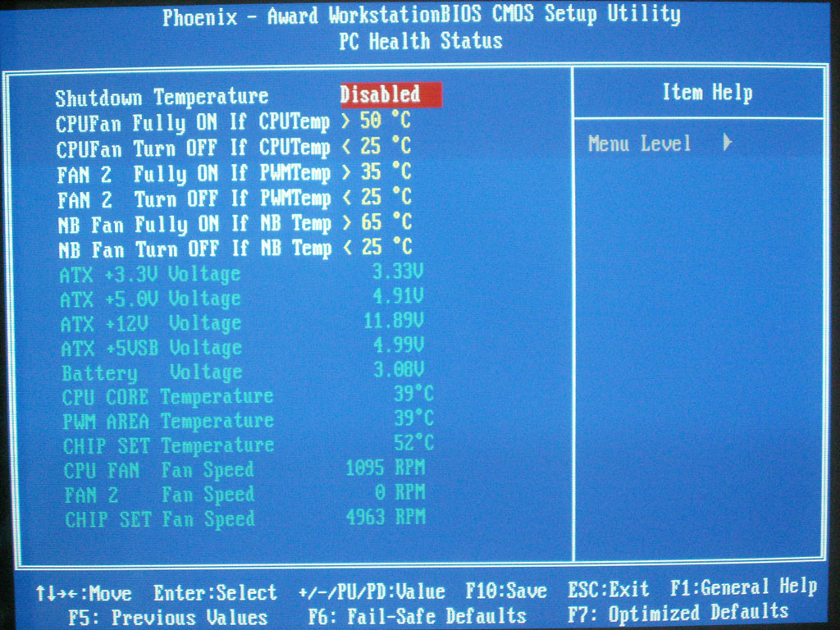Viewport: 840px width, 630px height.
Task: Choose FAN 2 Turn OFF 25 °C value
Action: (385, 198)
